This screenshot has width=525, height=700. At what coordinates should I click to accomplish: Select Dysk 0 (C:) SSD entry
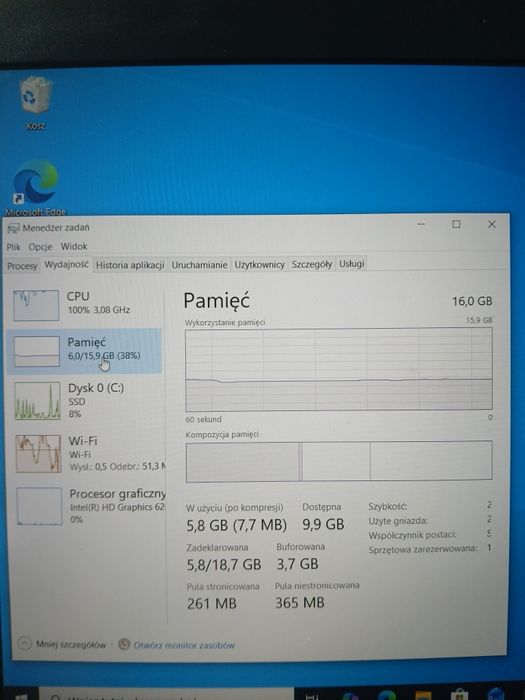85,400
